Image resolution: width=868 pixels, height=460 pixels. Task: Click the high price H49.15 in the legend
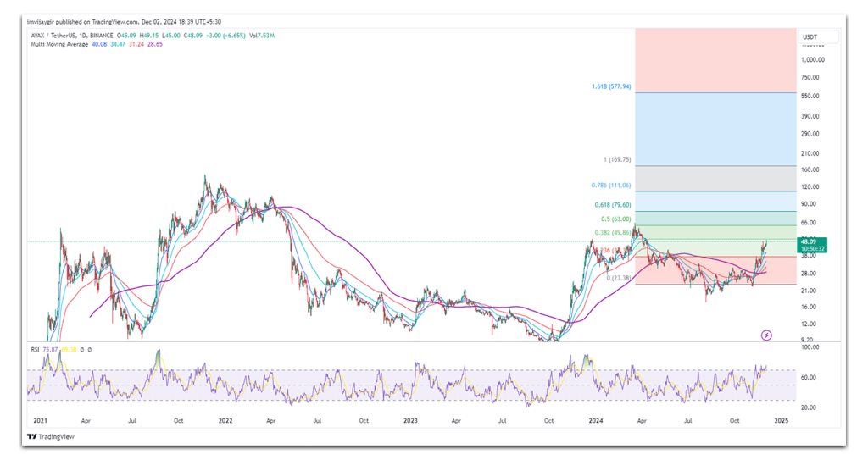tap(148, 36)
